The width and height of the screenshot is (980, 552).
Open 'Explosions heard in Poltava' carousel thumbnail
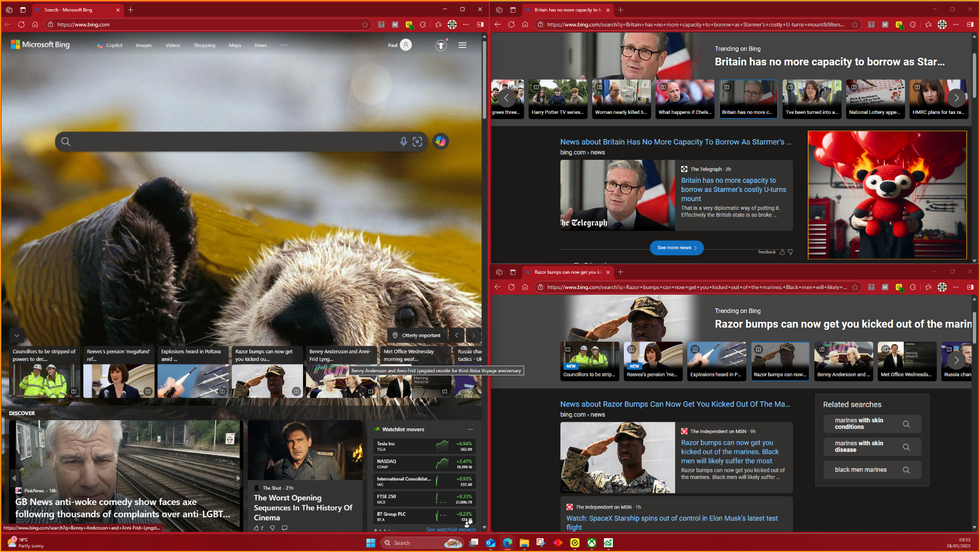(x=193, y=373)
